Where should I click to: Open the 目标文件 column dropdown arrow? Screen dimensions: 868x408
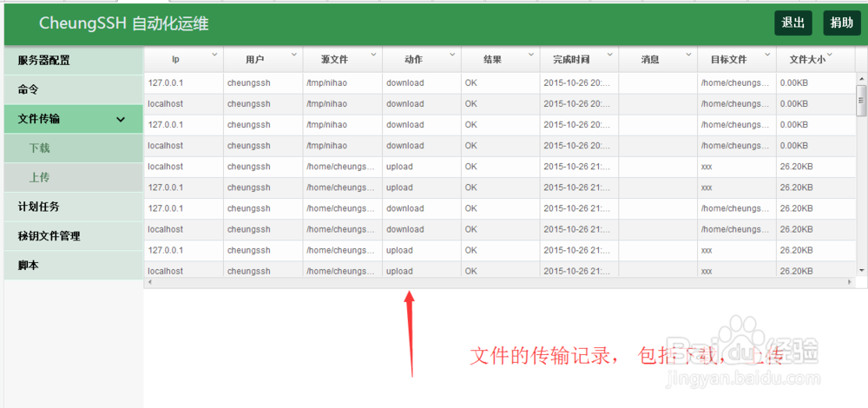click(x=768, y=54)
